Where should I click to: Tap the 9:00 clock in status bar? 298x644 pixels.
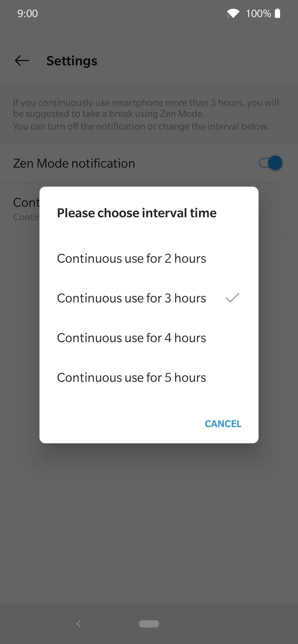click(28, 14)
